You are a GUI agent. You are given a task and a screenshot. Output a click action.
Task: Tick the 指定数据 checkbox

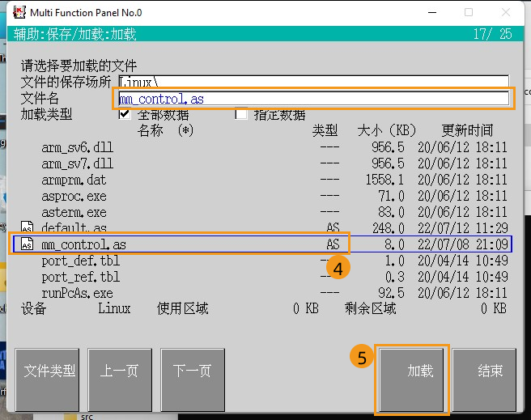click(241, 114)
